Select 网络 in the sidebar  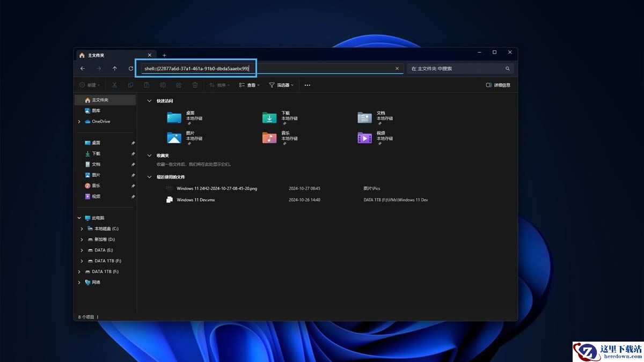click(x=93, y=282)
